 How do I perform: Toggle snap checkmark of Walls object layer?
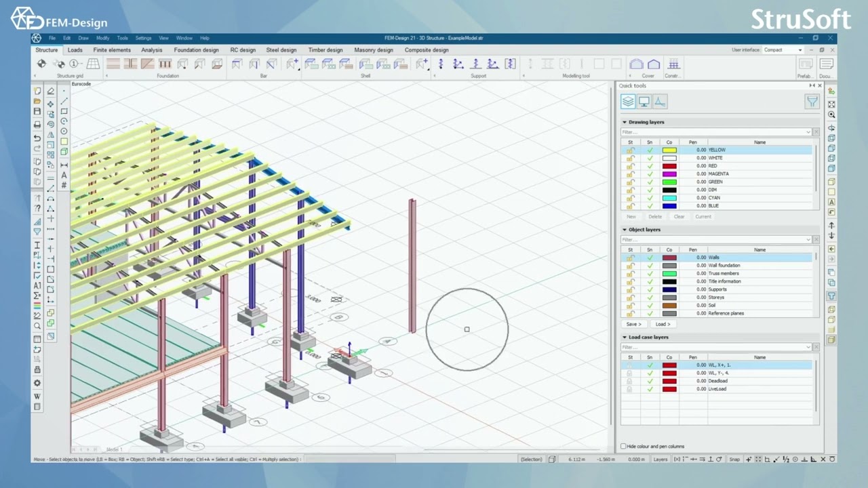[x=650, y=258]
